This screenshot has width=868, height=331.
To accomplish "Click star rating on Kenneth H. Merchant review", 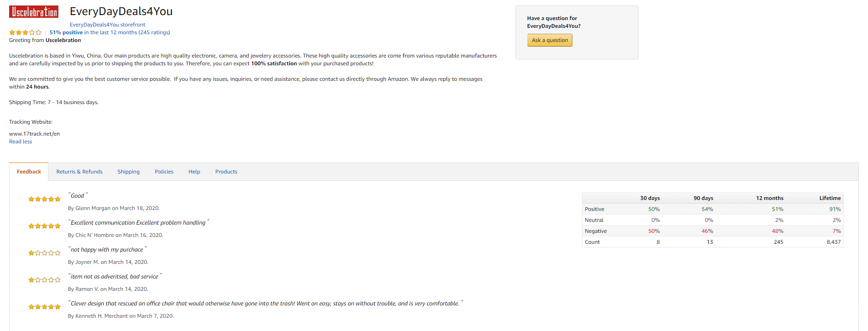I will 44,307.
